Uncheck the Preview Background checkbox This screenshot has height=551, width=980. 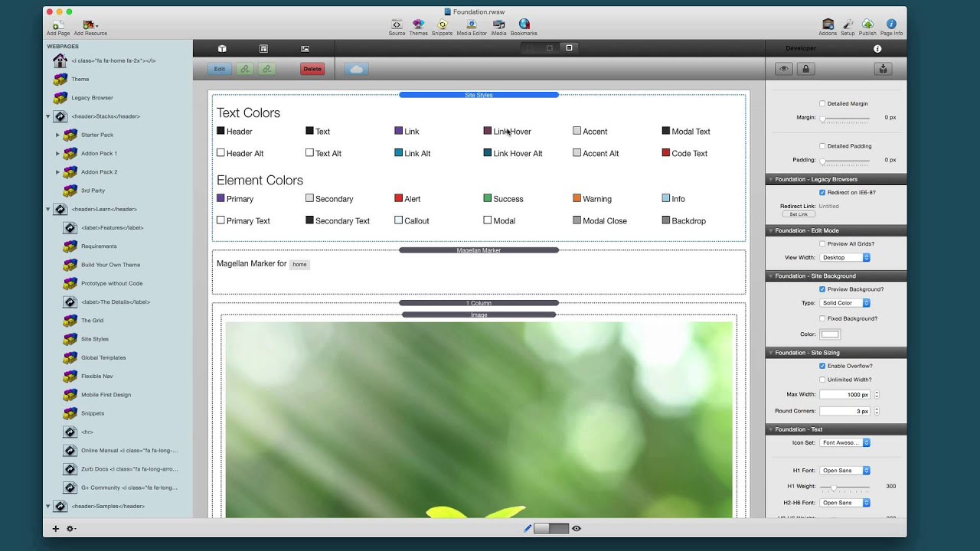click(822, 289)
